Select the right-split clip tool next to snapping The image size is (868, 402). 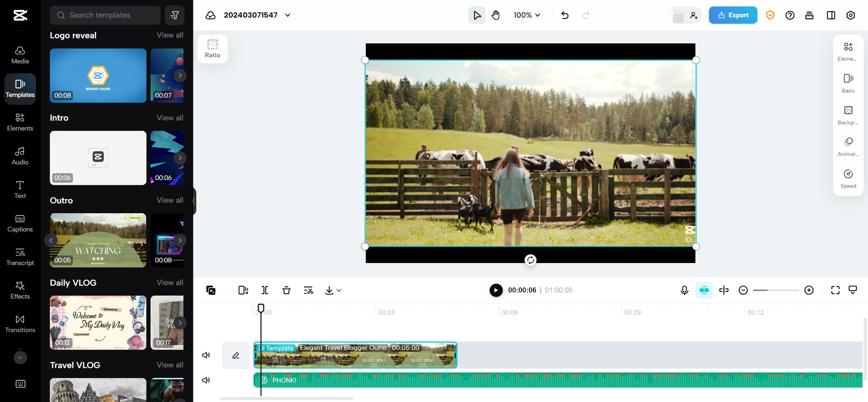point(724,290)
